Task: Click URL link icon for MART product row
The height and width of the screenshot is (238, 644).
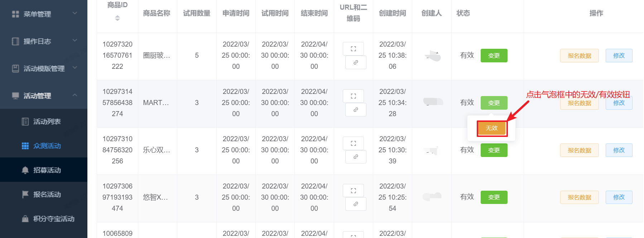Action: [x=356, y=110]
